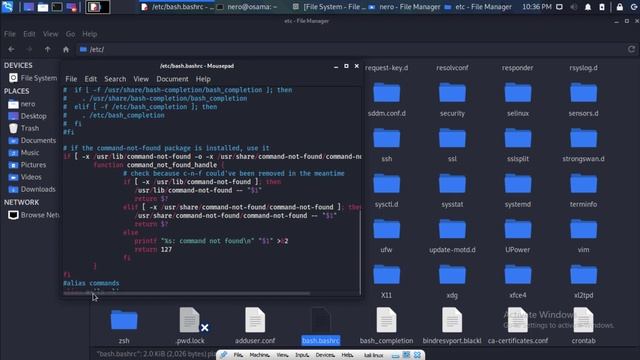
Task: Click Browse Network in sidebar
Action: (33, 215)
